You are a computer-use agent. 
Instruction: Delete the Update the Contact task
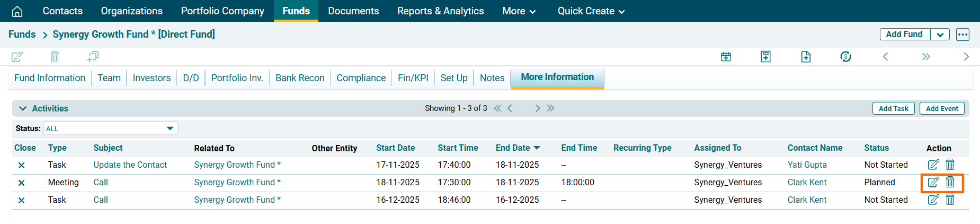(x=950, y=165)
